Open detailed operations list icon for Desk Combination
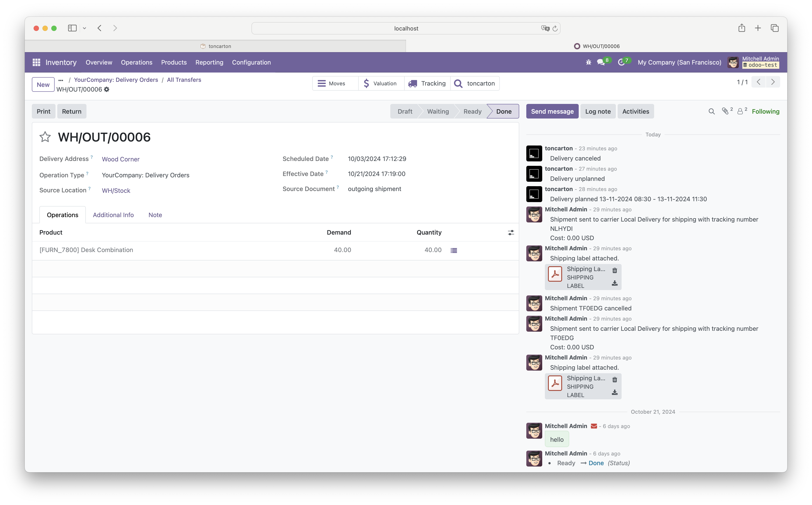 pyautogui.click(x=454, y=251)
